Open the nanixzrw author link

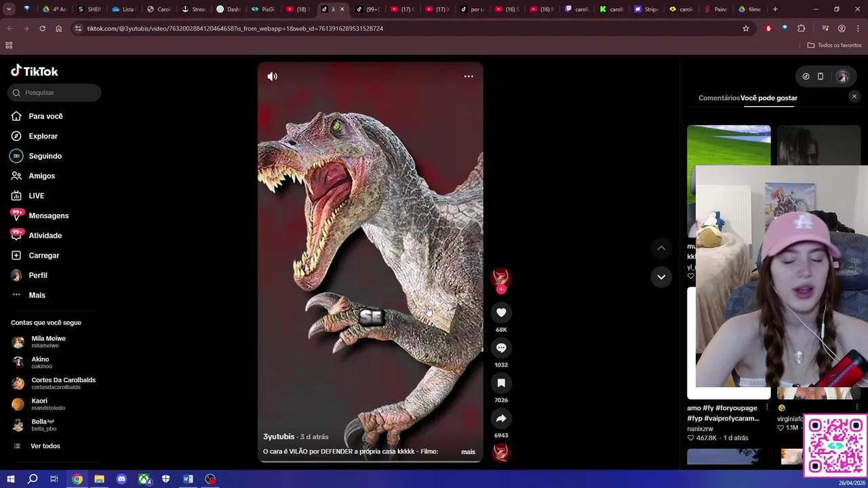click(700, 428)
